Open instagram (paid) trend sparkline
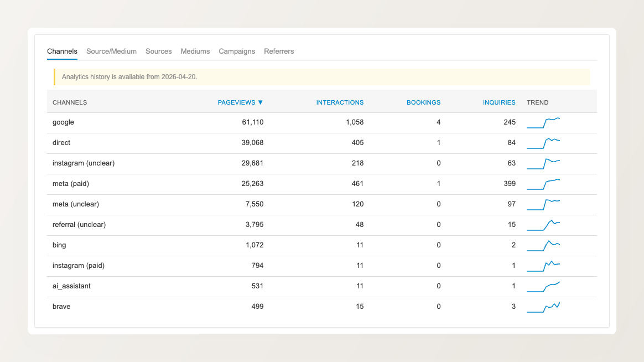Viewport: 644px width, 362px height. (x=543, y=266)
